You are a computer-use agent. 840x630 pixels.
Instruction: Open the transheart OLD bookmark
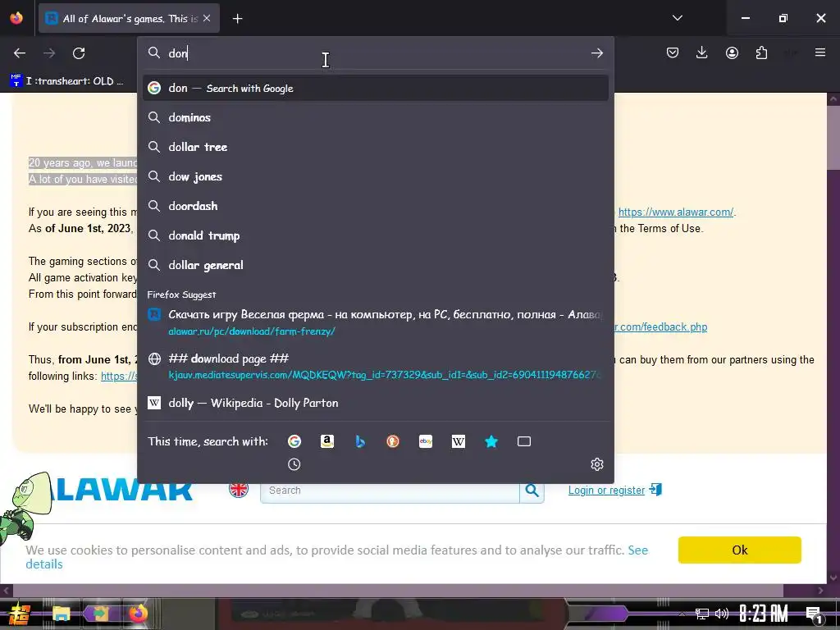(x=67, y=81)
